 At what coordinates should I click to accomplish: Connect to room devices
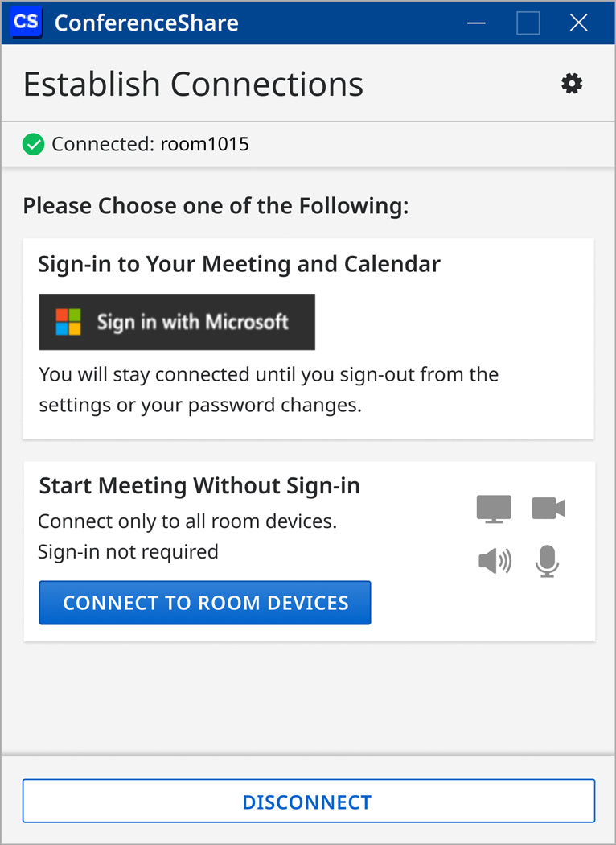(x=204, y=603)
